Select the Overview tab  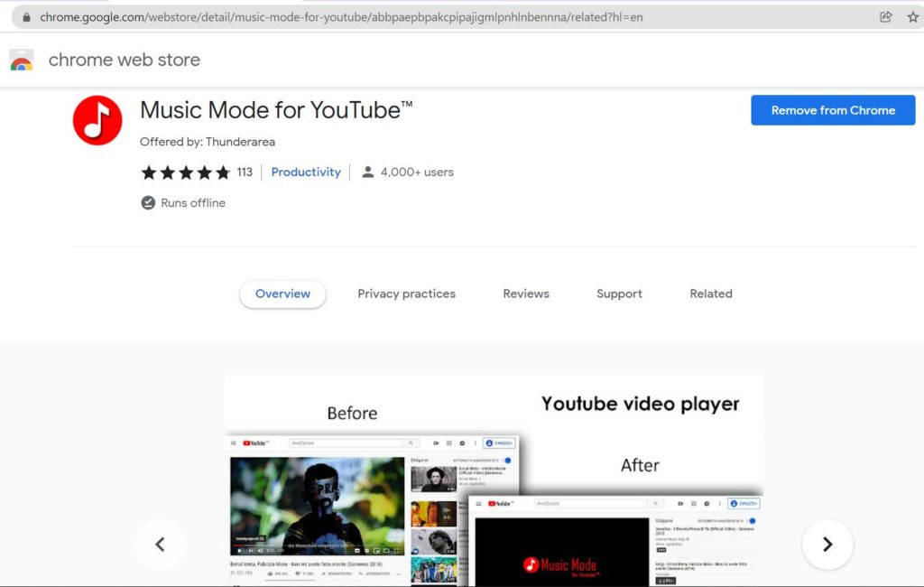coord(282,293)
